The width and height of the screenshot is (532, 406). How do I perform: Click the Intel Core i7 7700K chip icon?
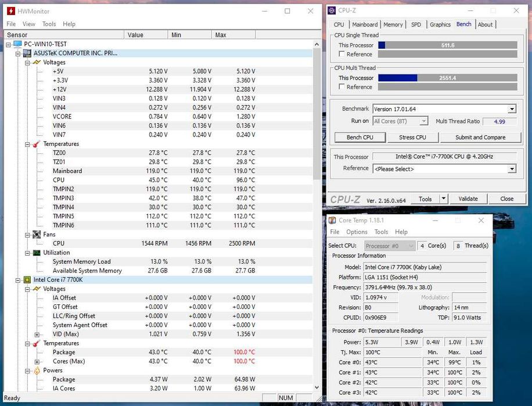click(27, 280)
